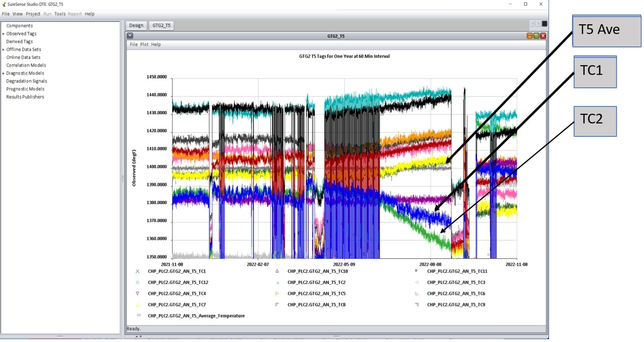The width and height of the screenshot is (644, 342).
Task: Minimize the SureSense Studio main window
Action: click(x=510, y=4)
